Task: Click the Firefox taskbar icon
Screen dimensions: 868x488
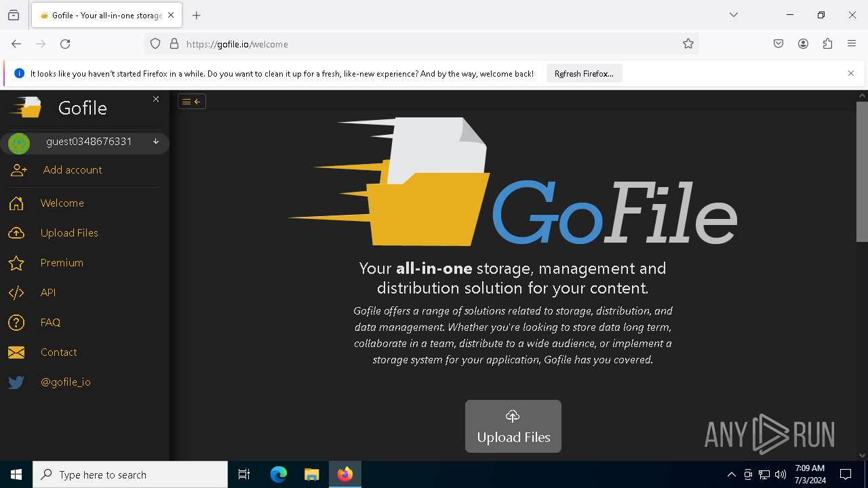Action: 345,474
